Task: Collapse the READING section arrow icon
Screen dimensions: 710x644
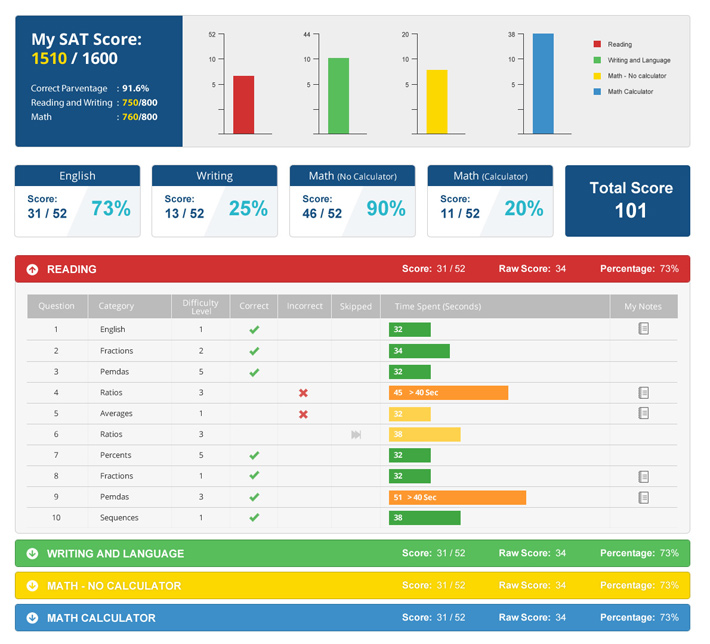Action: coord(32,269)
